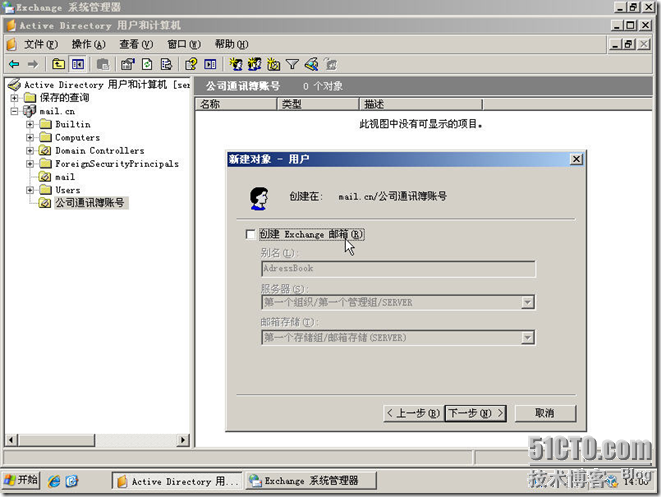Click the 别名 alias input field
The width and height of the screenshot is (661, 497).
(398, 269)
